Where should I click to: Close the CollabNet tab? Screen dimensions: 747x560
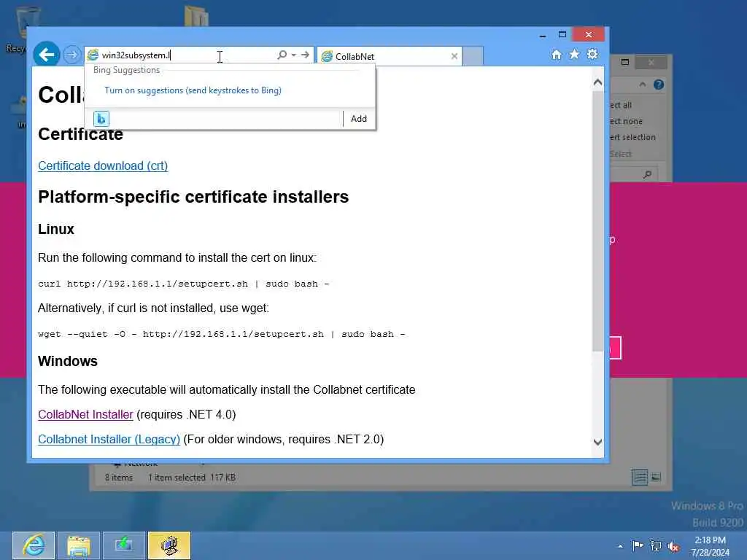(454, 56)
